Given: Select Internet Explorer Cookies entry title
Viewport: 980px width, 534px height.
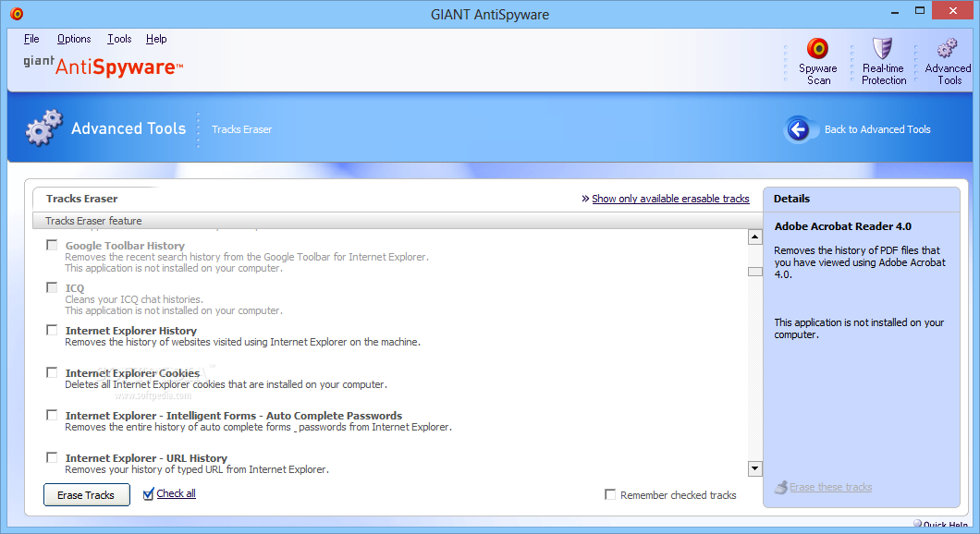Looking at the screenshot, I should tap(132, 373).
